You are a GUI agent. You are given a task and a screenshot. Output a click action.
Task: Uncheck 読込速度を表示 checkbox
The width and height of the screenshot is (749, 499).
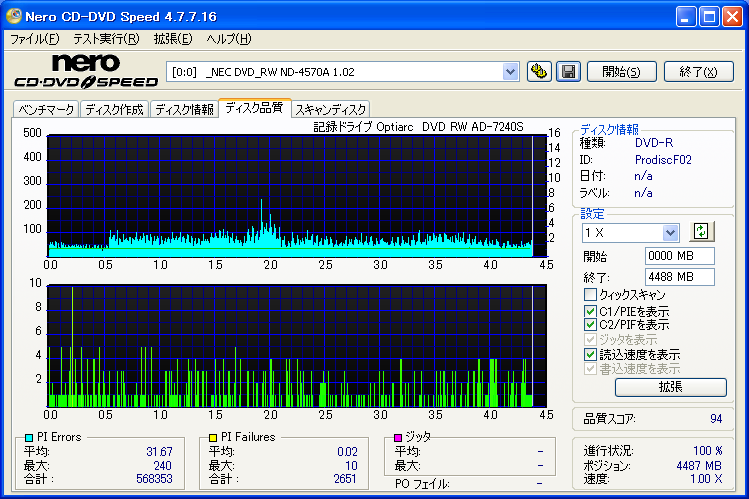590,354
